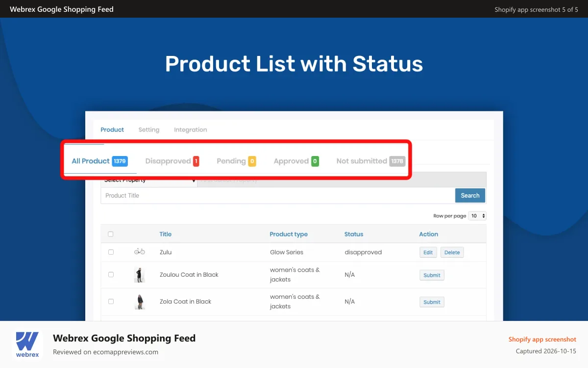Open the Integration tab
This screenshot has height=368, width=588.
pos(190,130)
